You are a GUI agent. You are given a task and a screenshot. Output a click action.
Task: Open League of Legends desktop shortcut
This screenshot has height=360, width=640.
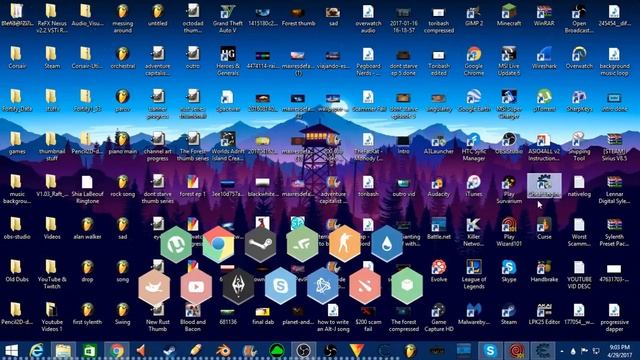(473, 275)
